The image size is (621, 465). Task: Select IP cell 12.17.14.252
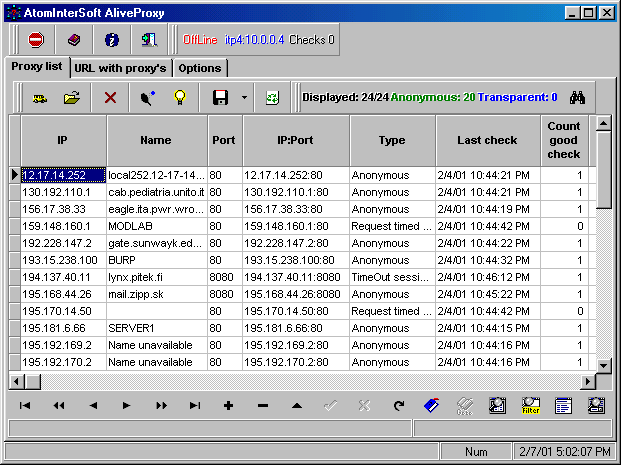63,175
